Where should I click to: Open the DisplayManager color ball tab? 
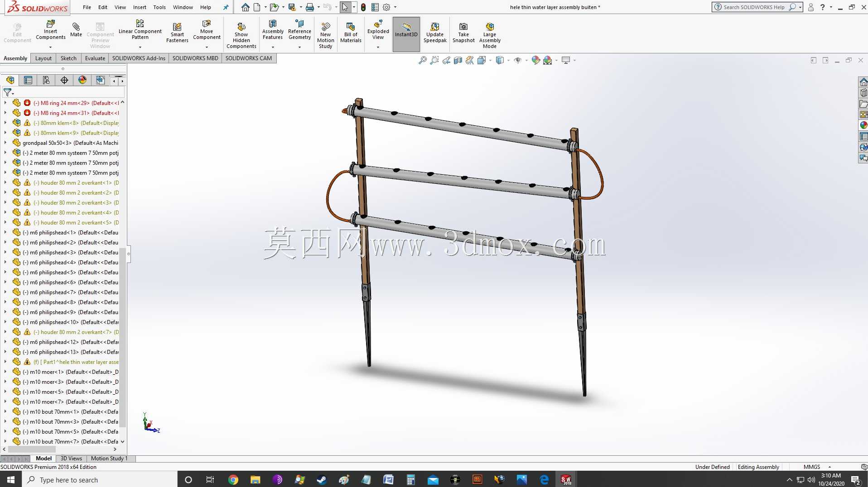point(82,80)
